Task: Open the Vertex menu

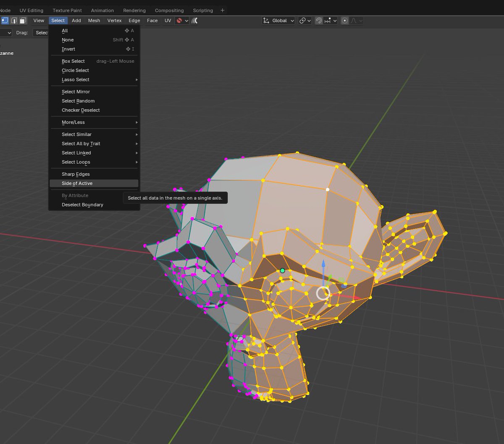Action: [114, 21]
